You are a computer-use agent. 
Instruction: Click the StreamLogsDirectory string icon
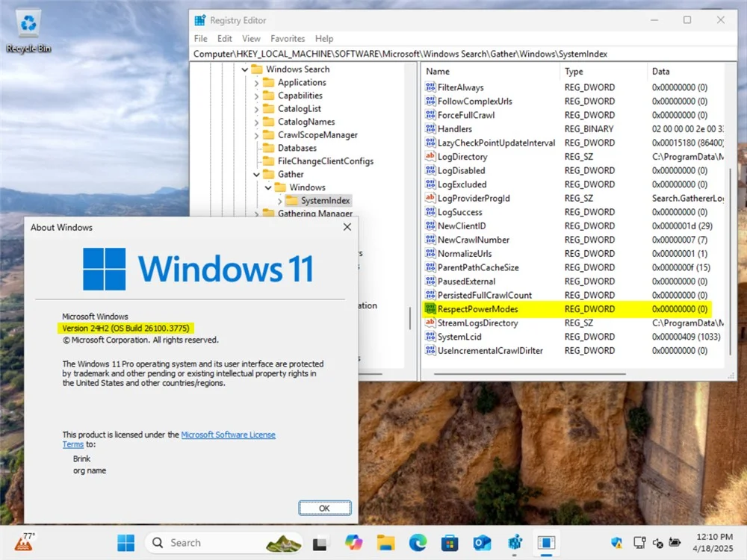(430, 323)
